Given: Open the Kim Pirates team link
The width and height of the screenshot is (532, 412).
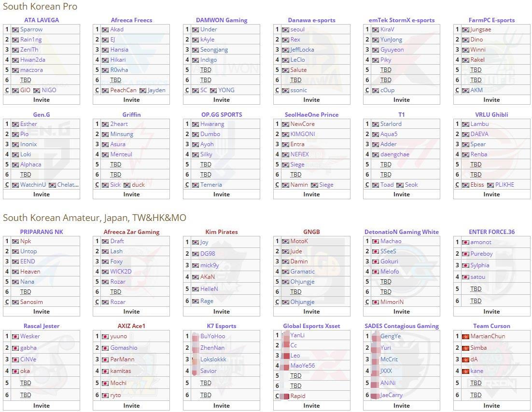Looking at the screenshot, I should (222, 232).
